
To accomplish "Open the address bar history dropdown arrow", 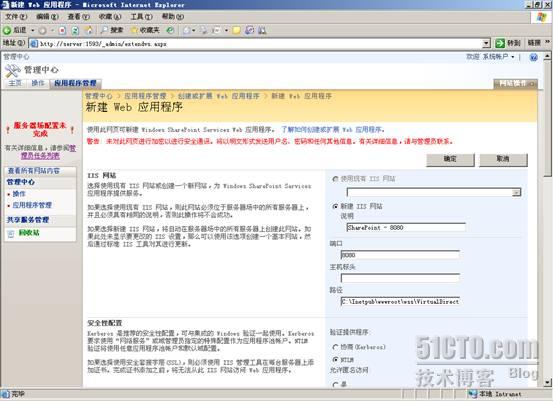I will point(486,43).
